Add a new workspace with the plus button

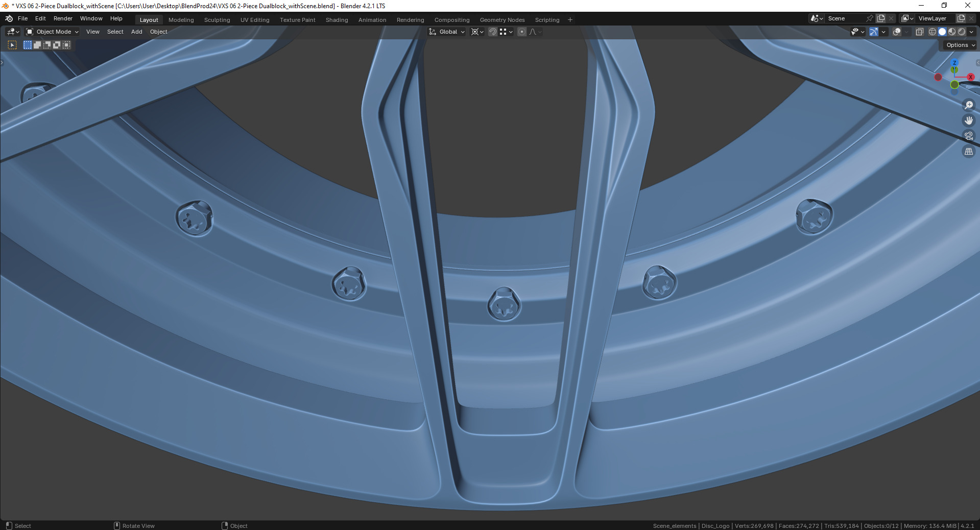tap(570, 20)
